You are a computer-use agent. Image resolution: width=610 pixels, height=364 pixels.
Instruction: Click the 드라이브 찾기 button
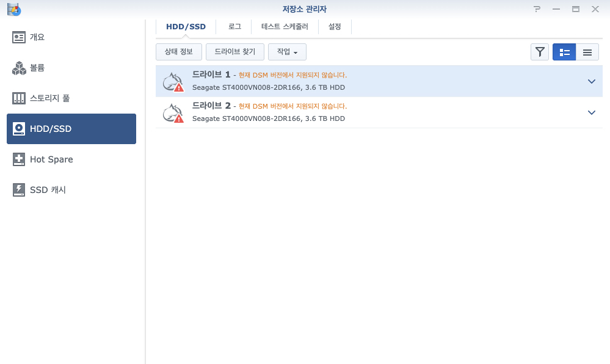[x=235, y=52]
